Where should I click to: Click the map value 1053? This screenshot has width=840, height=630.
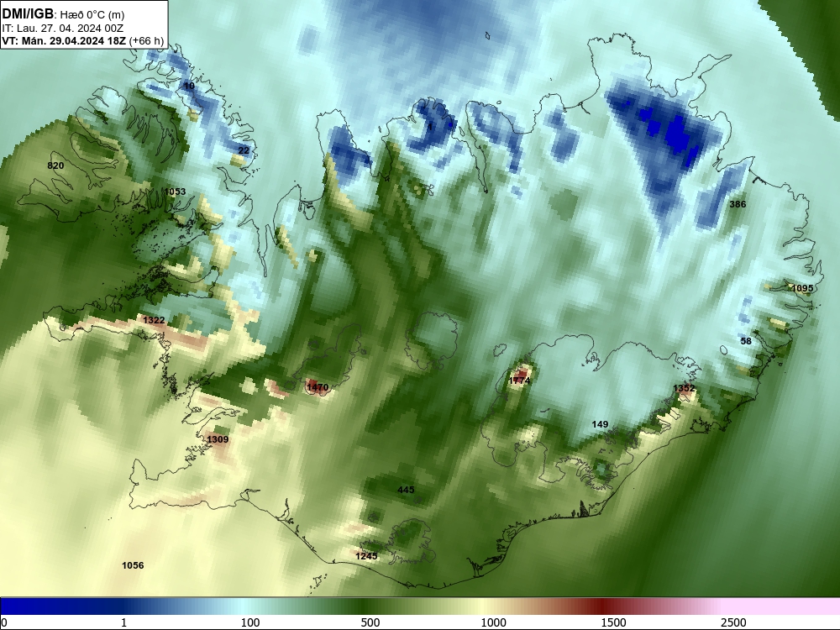click(176, 192)
